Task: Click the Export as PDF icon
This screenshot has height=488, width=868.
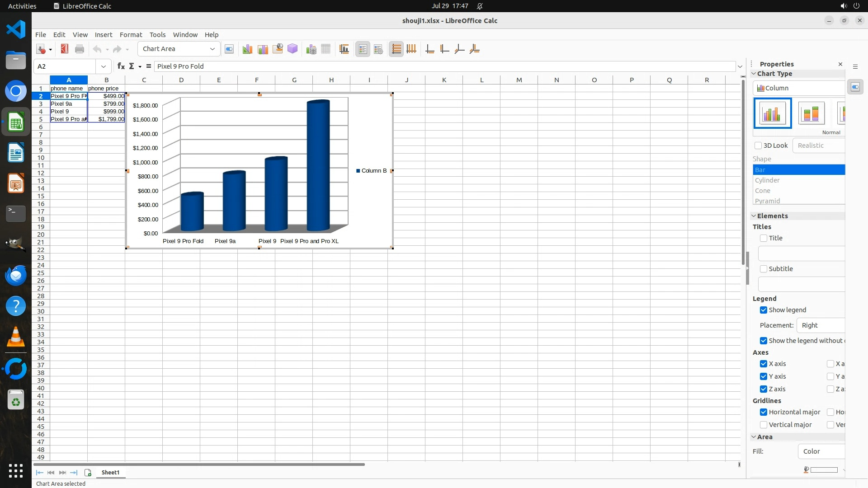Action: point(65,49)
